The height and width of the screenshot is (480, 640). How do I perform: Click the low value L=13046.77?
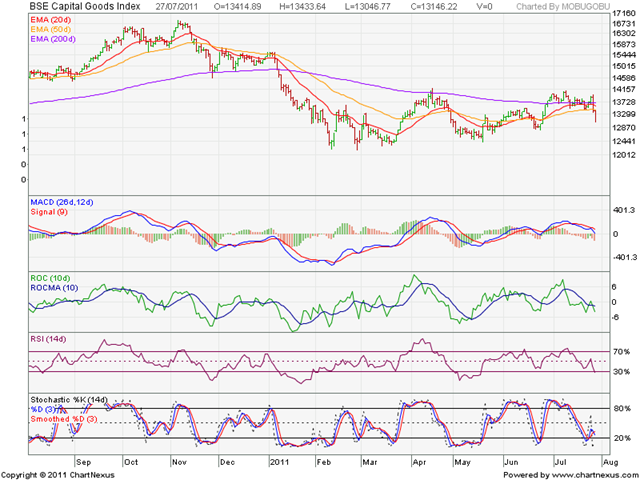pyautogui.click(x=369, y=7)
